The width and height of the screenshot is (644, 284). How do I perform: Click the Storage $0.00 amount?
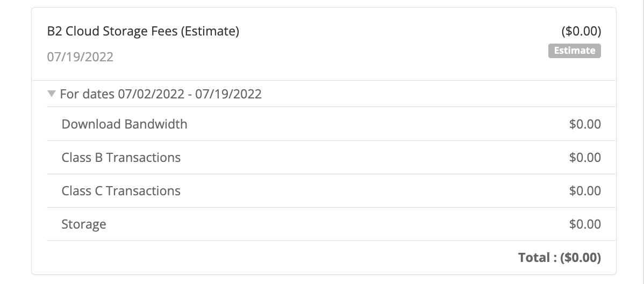[585, 224]
